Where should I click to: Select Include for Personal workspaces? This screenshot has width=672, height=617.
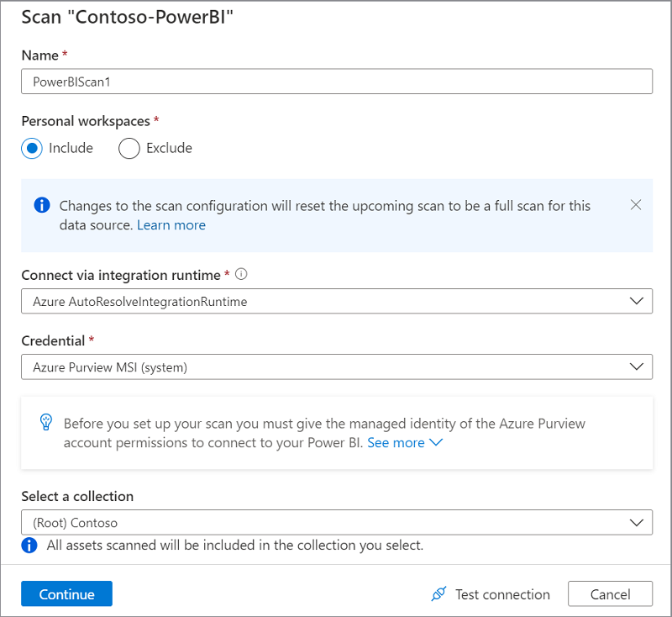(30, 148)
